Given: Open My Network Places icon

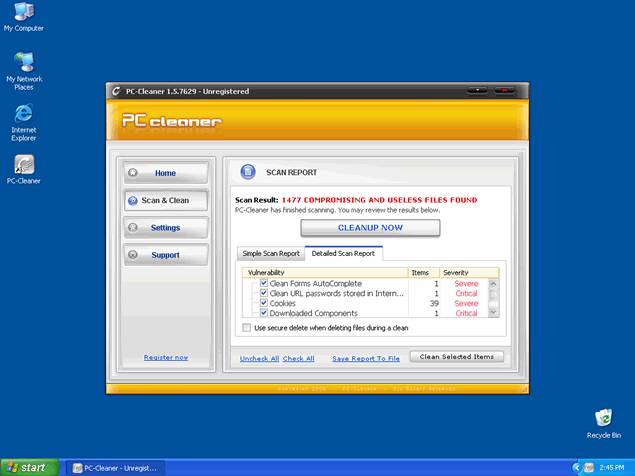Looking at the screenshot, I should [23, 64].
